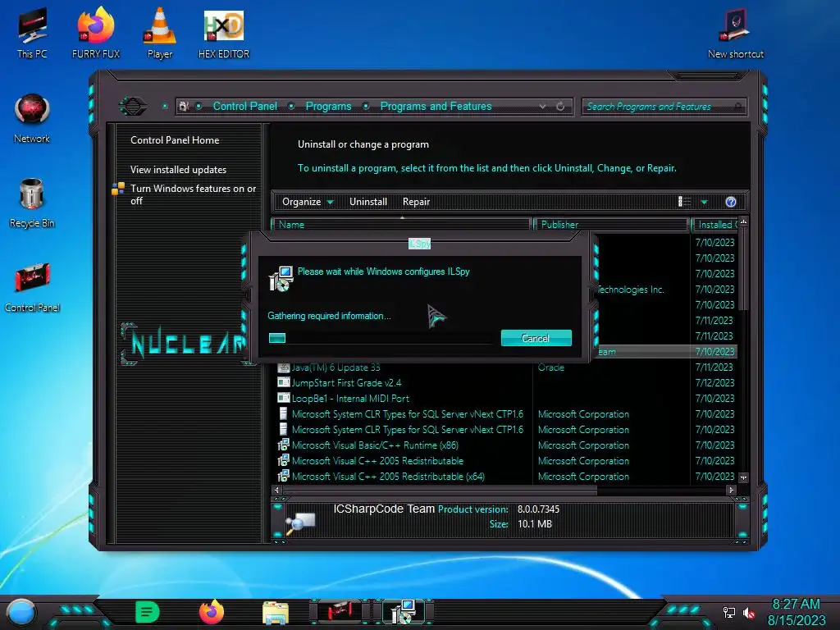The height and width of the screenshot is (630, 840).
Task: Click the refresh icon in address bar
Action: tap(560, 106)
